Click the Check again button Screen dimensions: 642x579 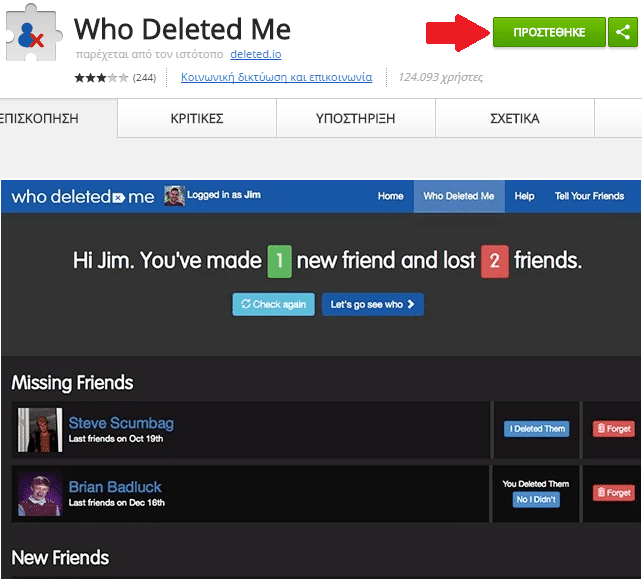click(274, 304)
